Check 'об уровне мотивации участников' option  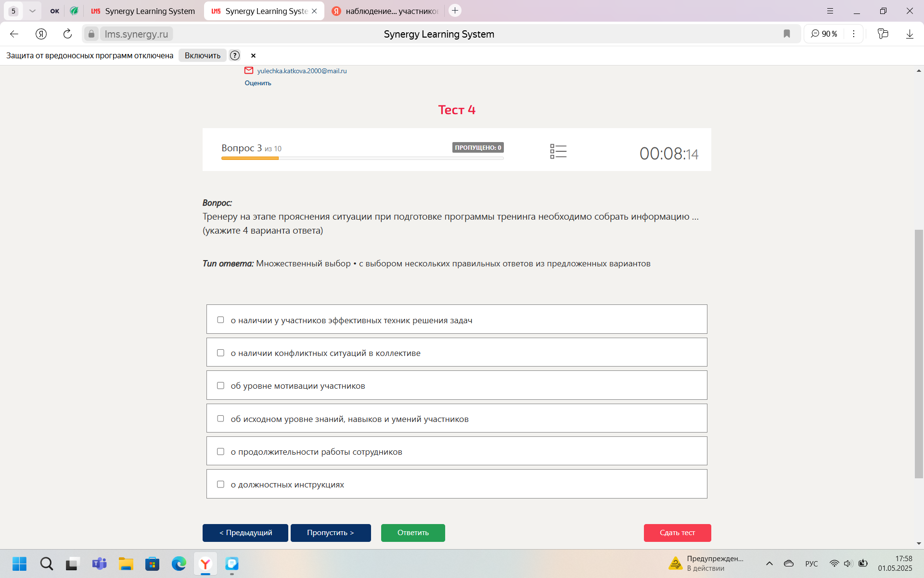[x=220, y=386]
